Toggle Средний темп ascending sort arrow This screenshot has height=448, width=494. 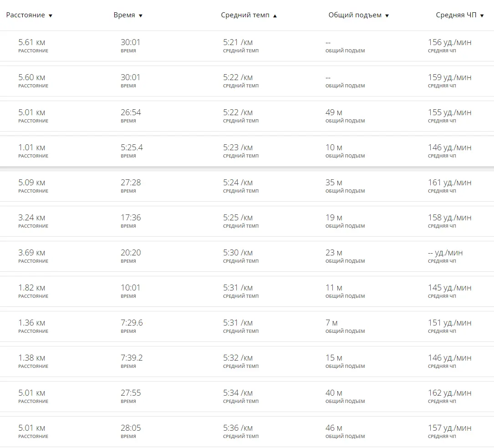tap(275, 16)
